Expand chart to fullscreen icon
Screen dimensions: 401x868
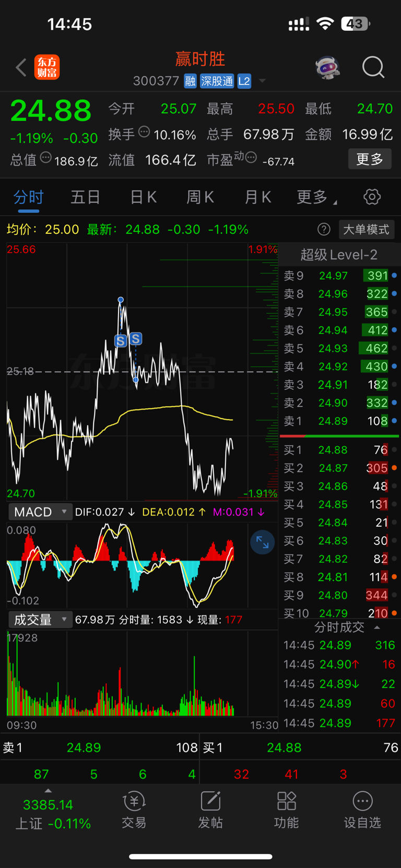[x=263, y=543]
